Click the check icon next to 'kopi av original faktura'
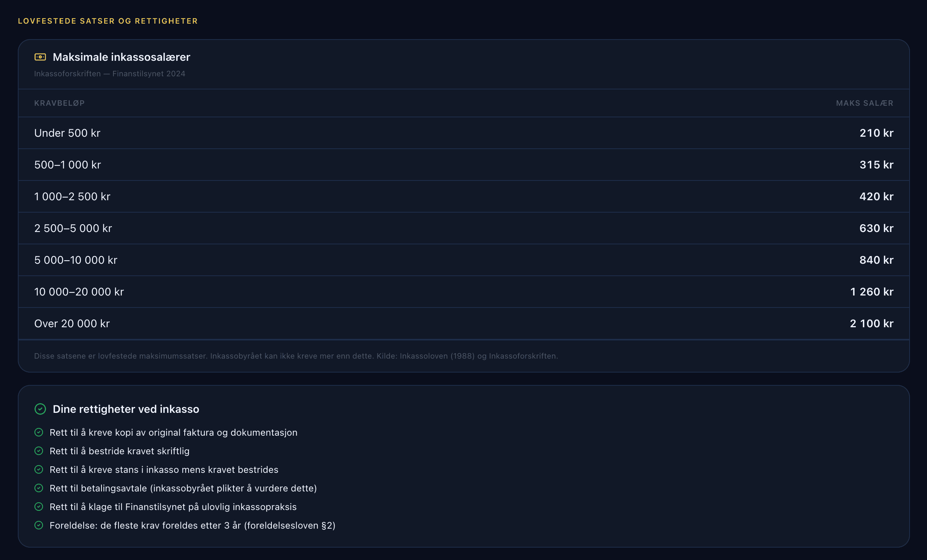The height and width of the screenshot is (560, 927). 39,432
